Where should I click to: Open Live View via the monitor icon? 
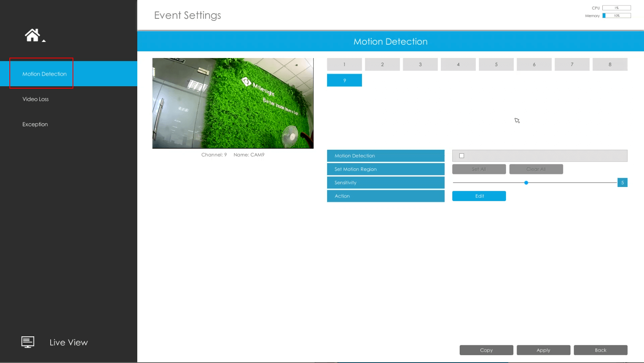pos(27,341)
